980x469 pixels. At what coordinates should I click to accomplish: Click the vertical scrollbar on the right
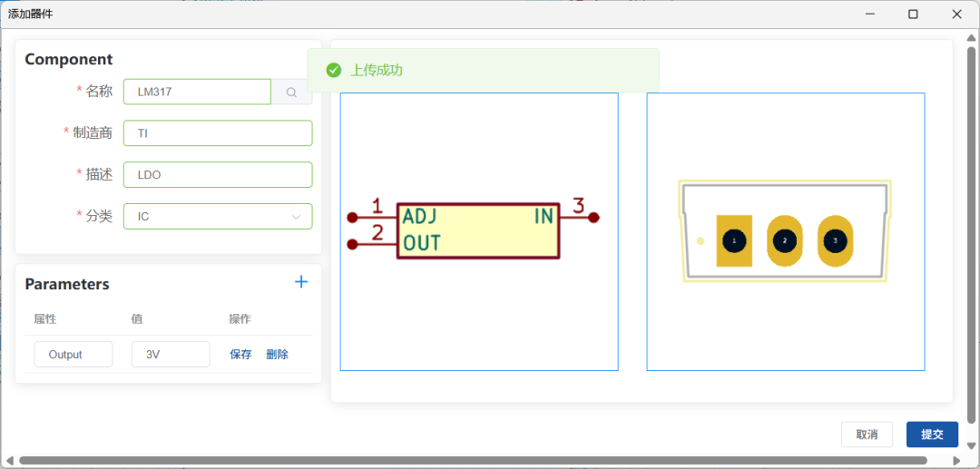[971, 236]
